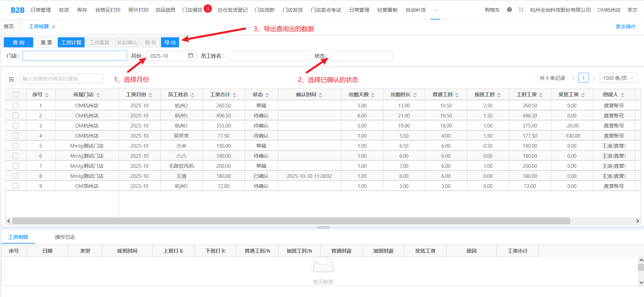The image size is (644, 297).
Task: Click the calendar icon in month field
Action: click(x=190, y=55)
